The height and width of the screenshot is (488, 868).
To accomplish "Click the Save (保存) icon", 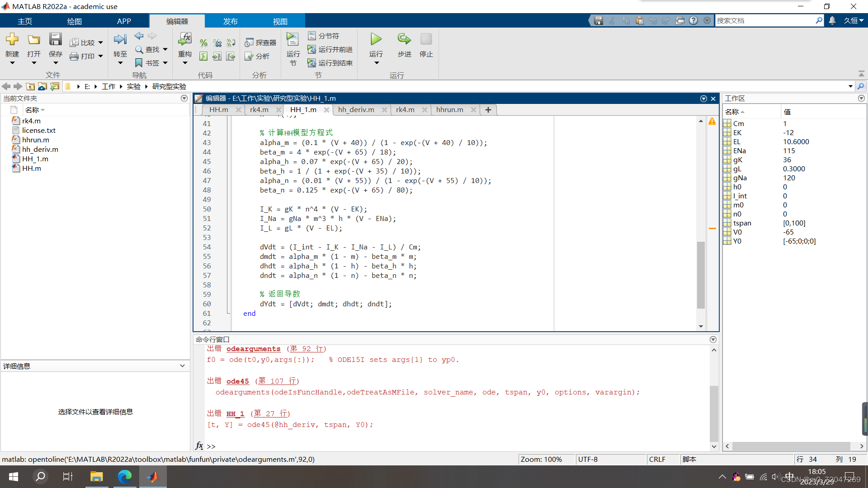I will 55,40.
